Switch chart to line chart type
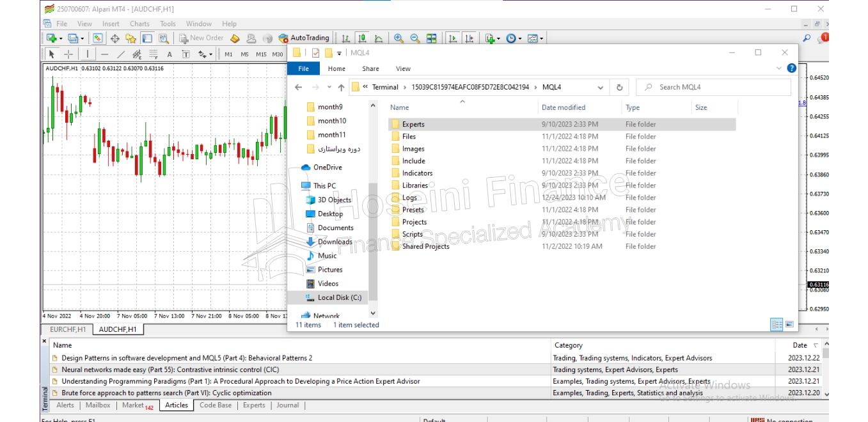 [379, 38]
